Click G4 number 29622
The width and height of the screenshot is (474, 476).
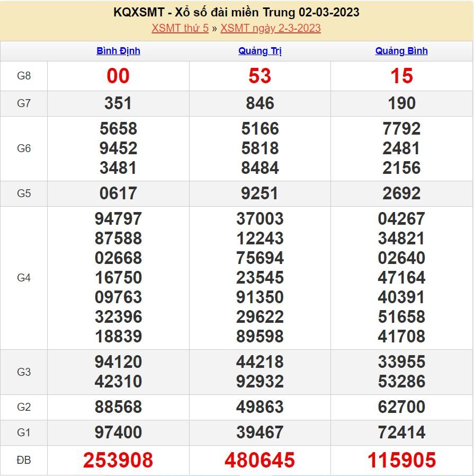point(260,317)
